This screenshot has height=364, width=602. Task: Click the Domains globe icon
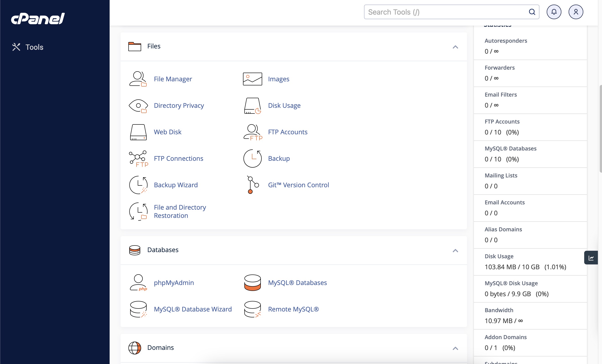(x=135, y=348)
